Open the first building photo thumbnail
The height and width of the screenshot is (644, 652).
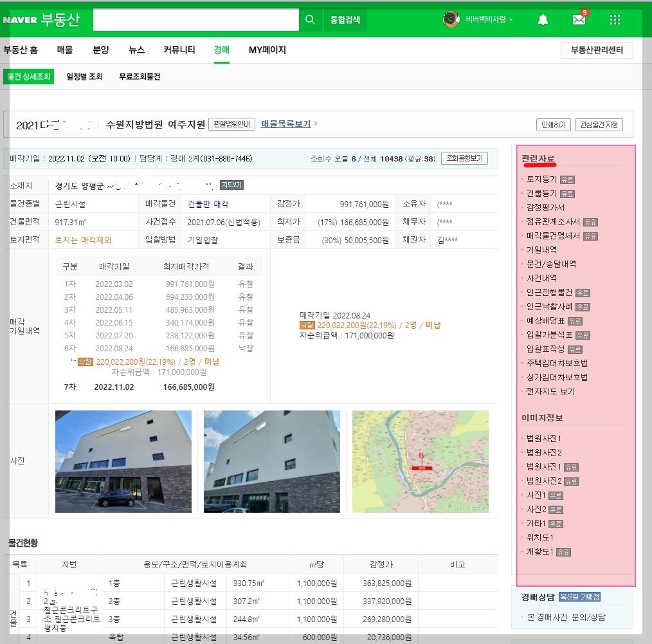pyautogui.click(x=123, y=462)
